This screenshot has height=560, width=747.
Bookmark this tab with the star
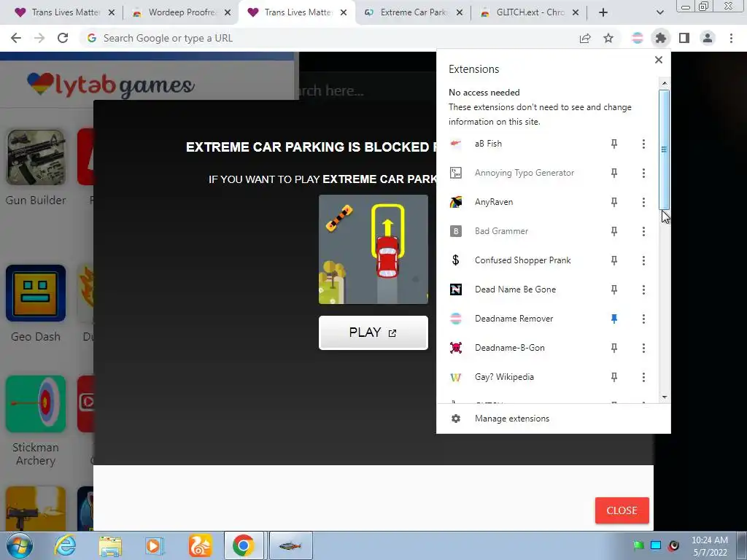608,38
